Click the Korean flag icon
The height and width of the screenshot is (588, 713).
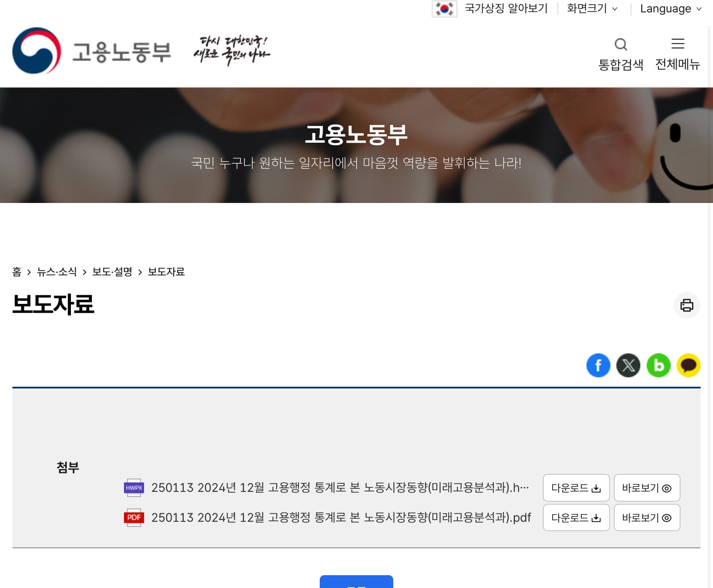(x=445, y=9)
